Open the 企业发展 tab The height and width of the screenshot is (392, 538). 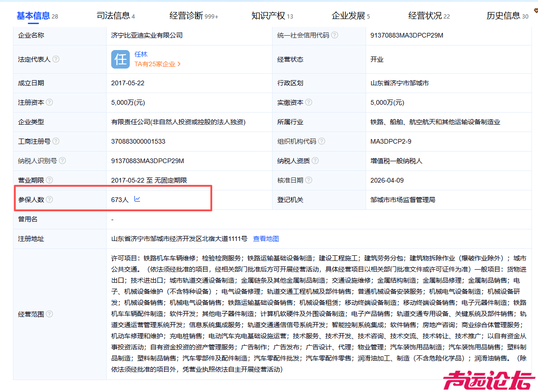pyautogui.click(x=350, y=16)
